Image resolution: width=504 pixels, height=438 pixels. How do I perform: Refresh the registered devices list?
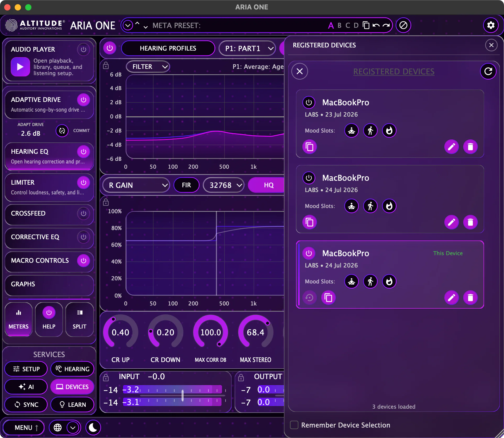click(x=488, y=71)
